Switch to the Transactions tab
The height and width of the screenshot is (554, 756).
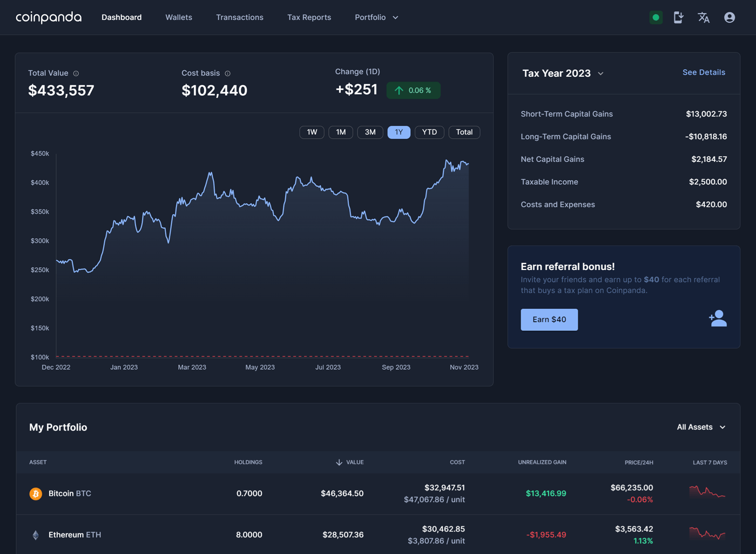240,17
